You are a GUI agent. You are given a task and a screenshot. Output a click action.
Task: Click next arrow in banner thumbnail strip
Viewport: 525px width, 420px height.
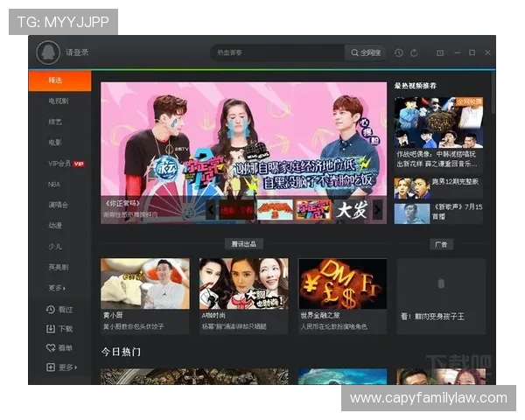click(x=378, y=210)
